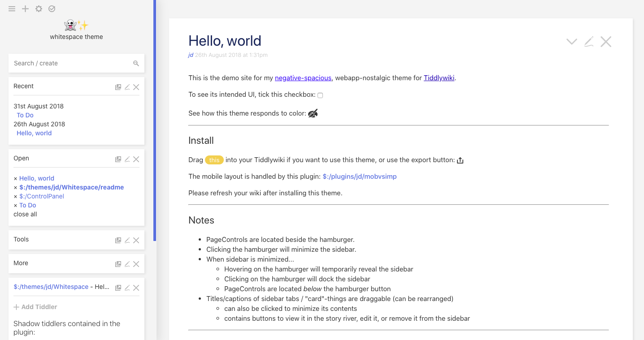
Task: Close Whitespace readme via × in Open list
Action: click(x=15, y=187)
